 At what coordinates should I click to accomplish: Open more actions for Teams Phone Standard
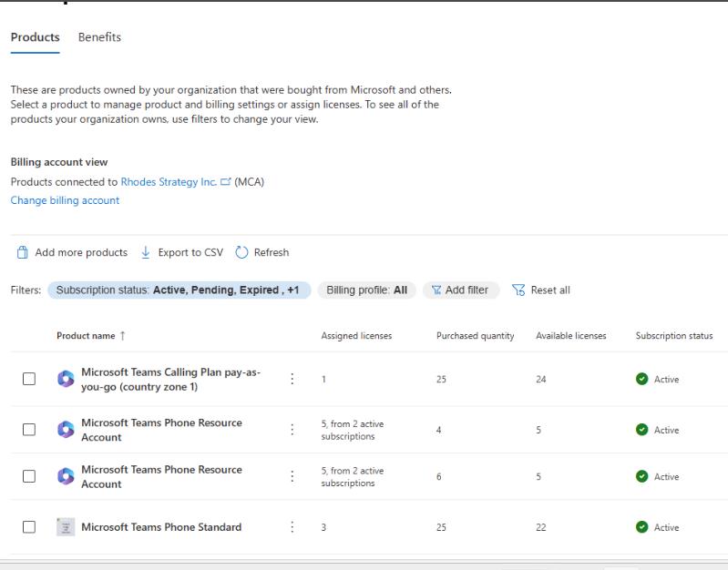(292, 527)
